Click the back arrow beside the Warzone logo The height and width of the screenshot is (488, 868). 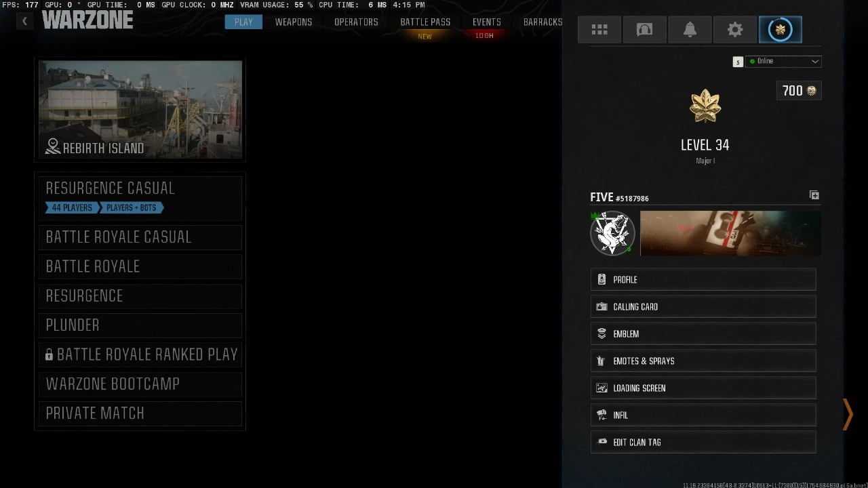(x=24, y=21)
